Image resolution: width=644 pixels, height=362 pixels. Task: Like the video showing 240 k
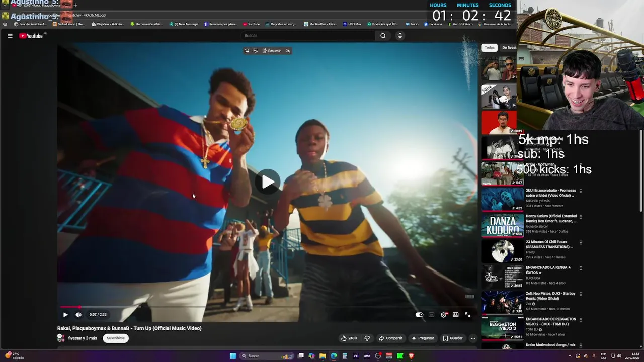coord(349,338)
